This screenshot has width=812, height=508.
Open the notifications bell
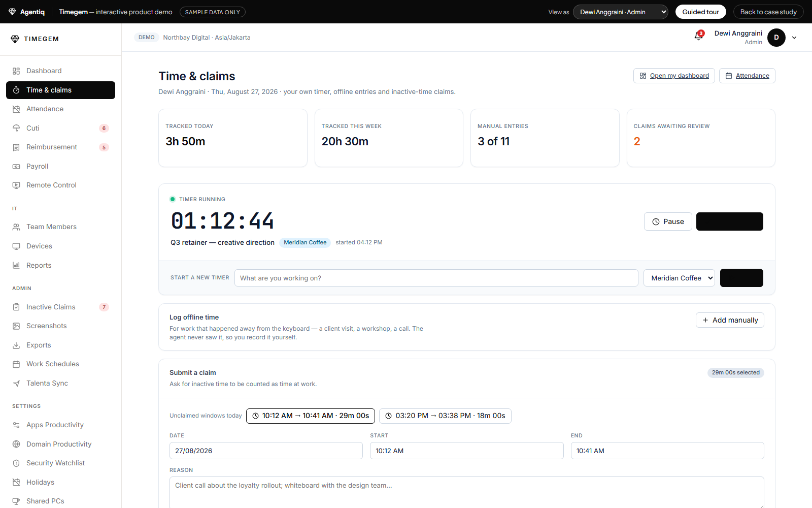tap(699, 36)
